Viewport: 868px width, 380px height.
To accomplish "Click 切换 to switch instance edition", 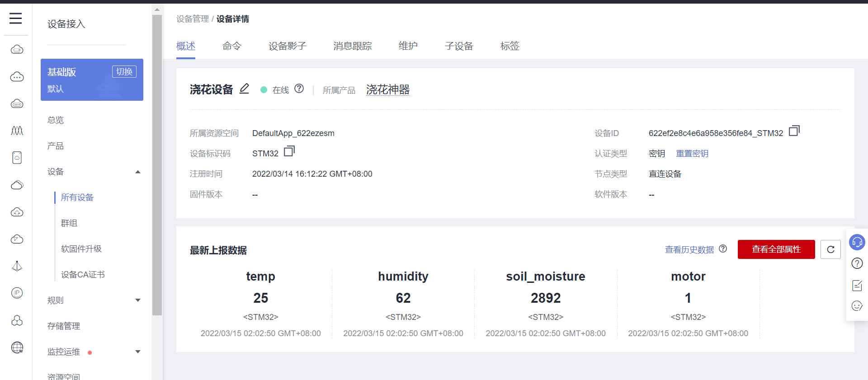I will point(124,71).
